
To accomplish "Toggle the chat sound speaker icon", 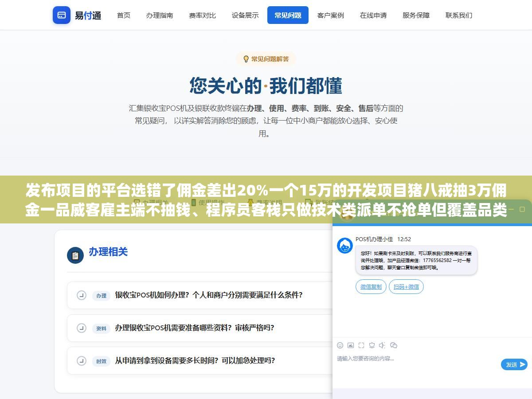I will tap(383, 345).
